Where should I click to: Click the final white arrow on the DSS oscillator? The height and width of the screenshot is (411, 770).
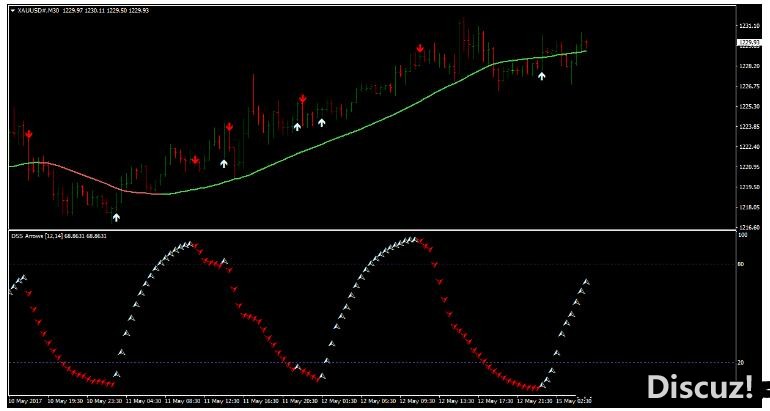(586, 282)
